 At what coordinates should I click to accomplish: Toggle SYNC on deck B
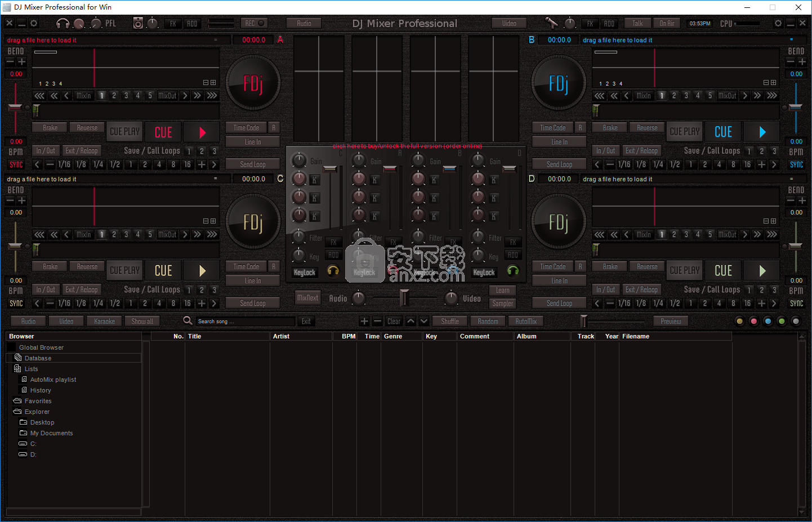point(796,164)
